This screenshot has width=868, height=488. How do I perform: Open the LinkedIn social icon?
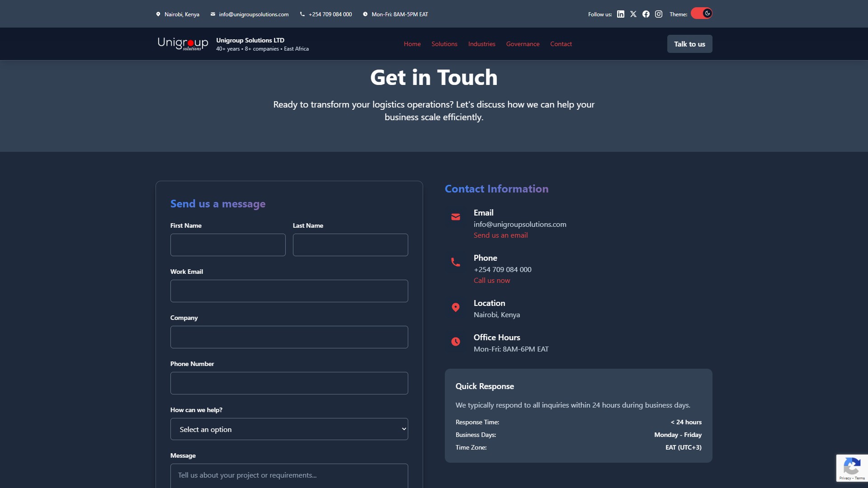(620, 14)
